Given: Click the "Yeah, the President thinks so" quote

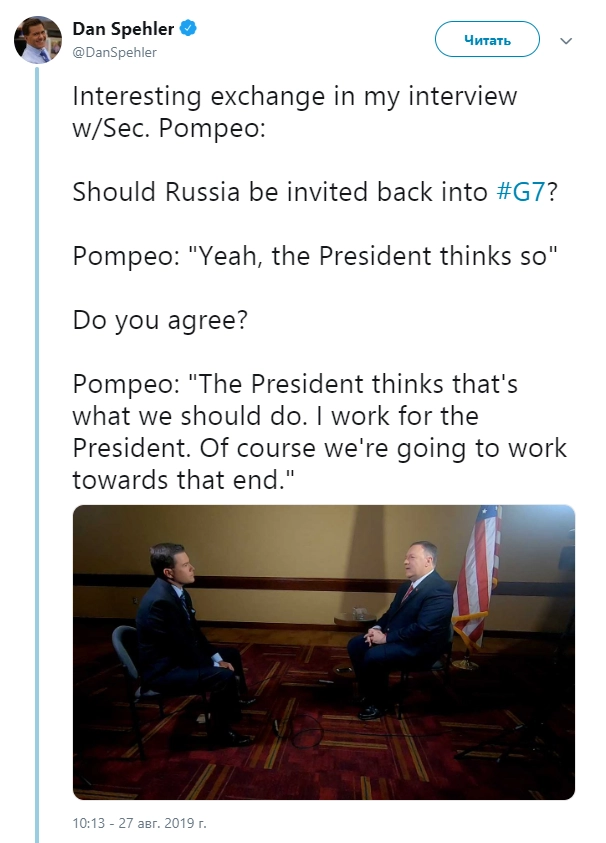Looking at the screenshot, I should coord(313,255).
